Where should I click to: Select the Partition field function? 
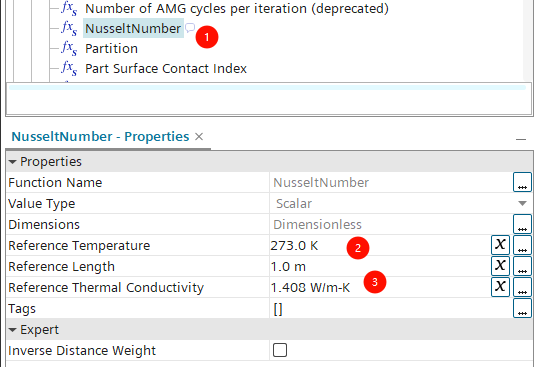[x=111, y=49]
